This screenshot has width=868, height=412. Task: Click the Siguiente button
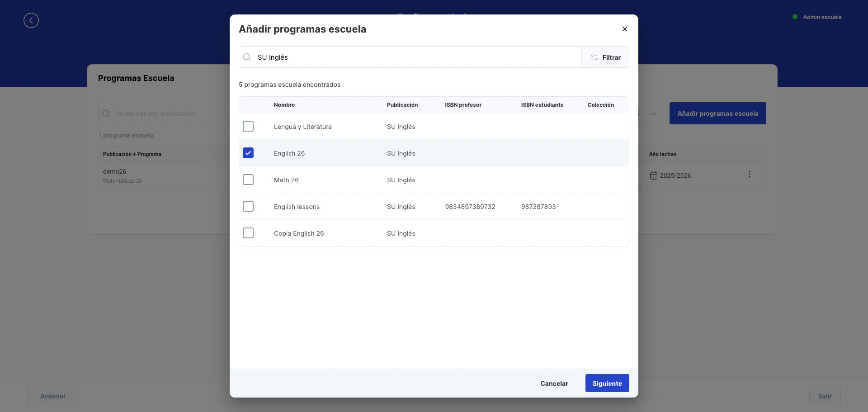coord(607,383)
